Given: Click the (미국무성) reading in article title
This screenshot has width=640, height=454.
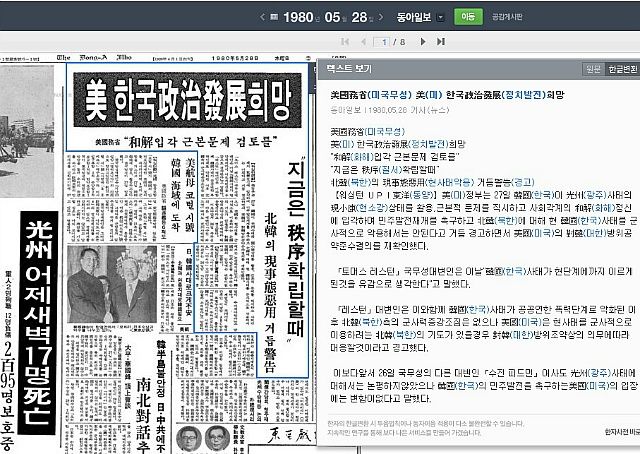Looking at the screenshot, I should [389, 95].
